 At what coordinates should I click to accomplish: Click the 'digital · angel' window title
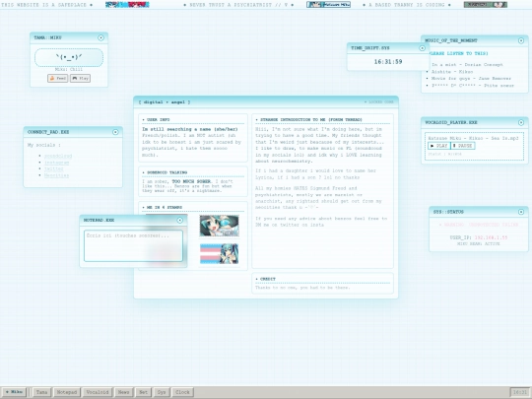coord(165,102)
